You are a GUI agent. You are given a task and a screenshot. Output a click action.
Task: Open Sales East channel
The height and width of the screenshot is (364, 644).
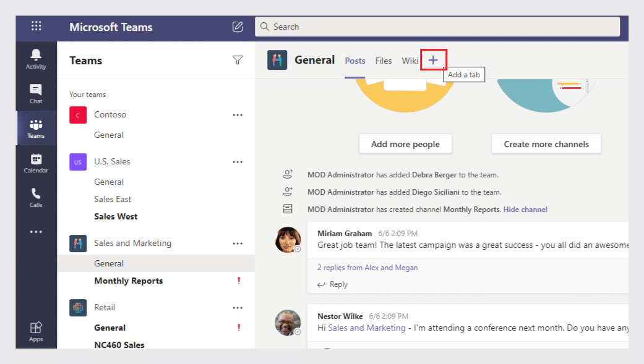pos(113,199)
